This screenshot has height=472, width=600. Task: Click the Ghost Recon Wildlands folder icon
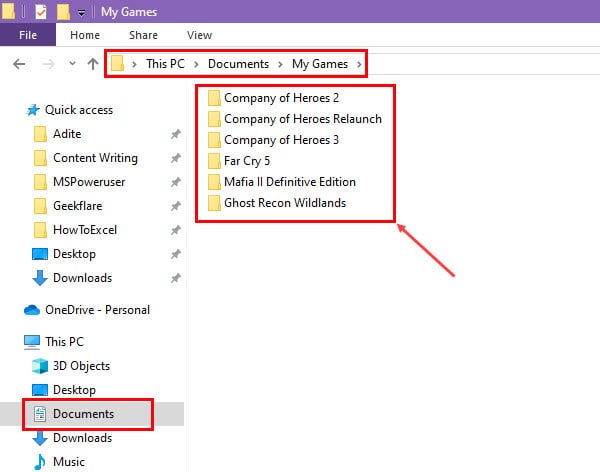pyautogui.click(x=214, y=203)
